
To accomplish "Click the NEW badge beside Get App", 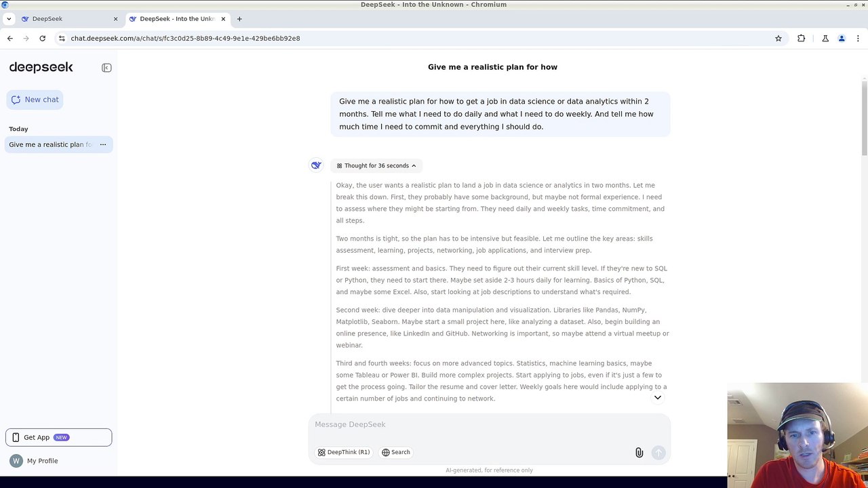I will click(x=61, y=437).
